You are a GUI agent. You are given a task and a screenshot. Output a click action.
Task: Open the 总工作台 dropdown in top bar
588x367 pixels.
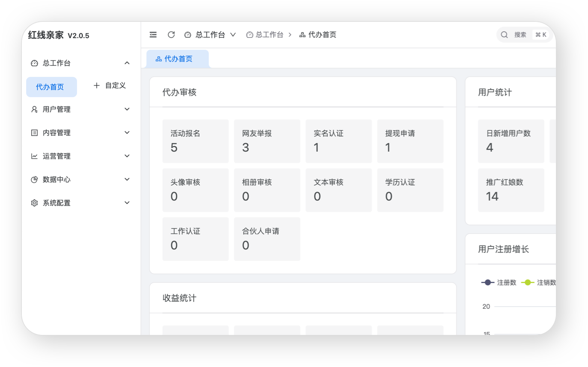(210, 35)
